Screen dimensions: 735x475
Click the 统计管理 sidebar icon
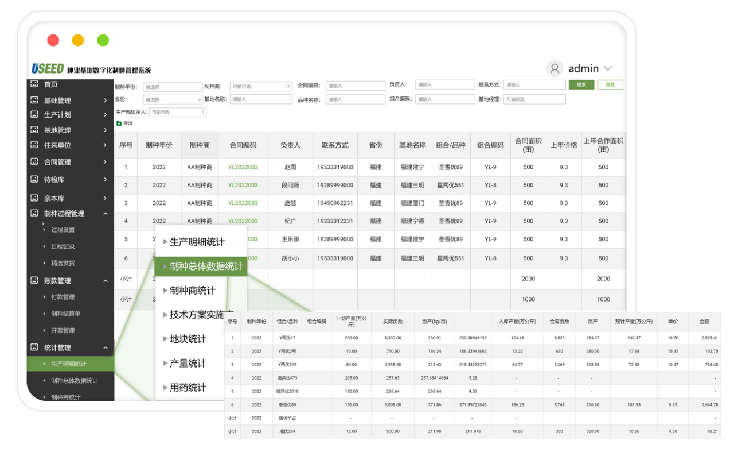coord(36,347)
